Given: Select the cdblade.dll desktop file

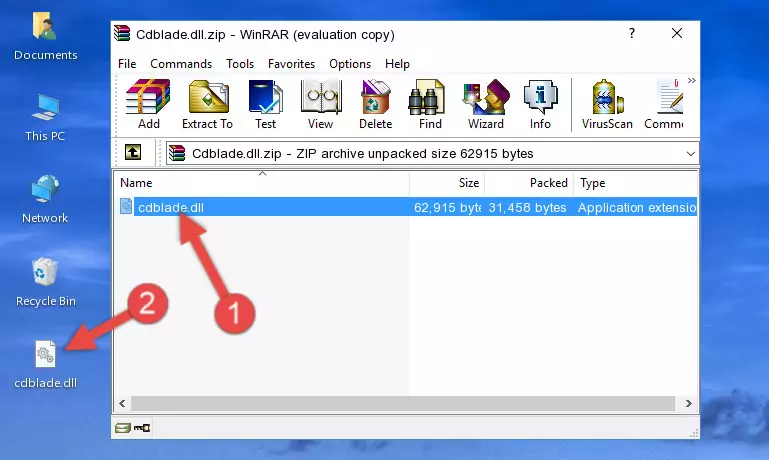Looking at the screenshot, I should click(x=45, y=365).
